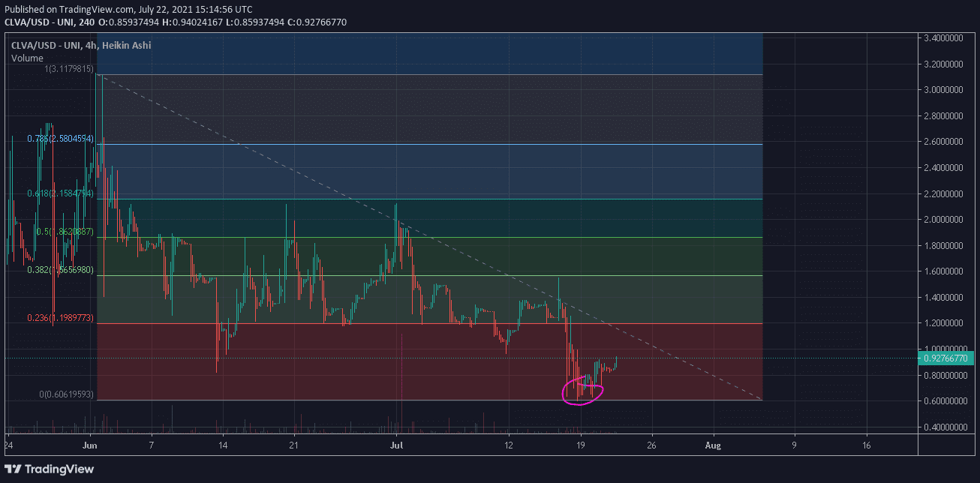Select the 0.5 Fibonacci level label
The height and width of the screenshot is (483, 980).
pyautogui.click(x=65, y=232)
